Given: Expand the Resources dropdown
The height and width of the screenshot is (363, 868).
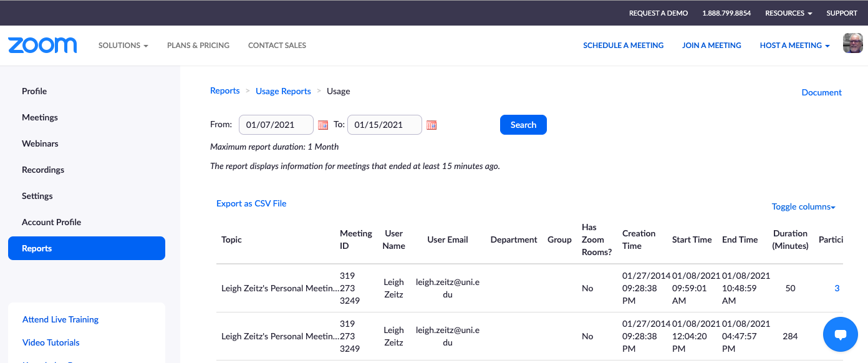Looking at the screenshot, I should 788,13.
